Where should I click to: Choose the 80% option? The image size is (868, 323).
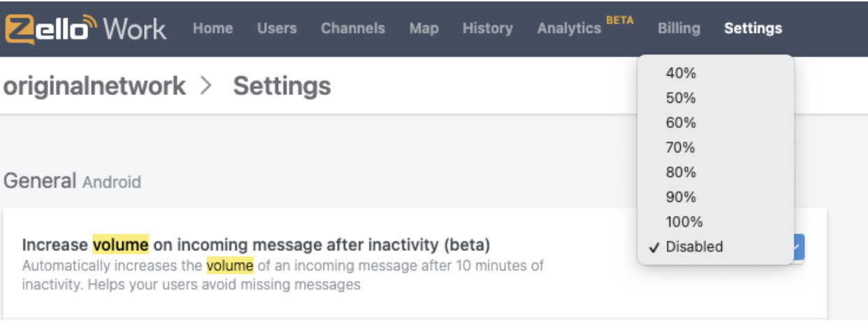click(x=716, y=172)
